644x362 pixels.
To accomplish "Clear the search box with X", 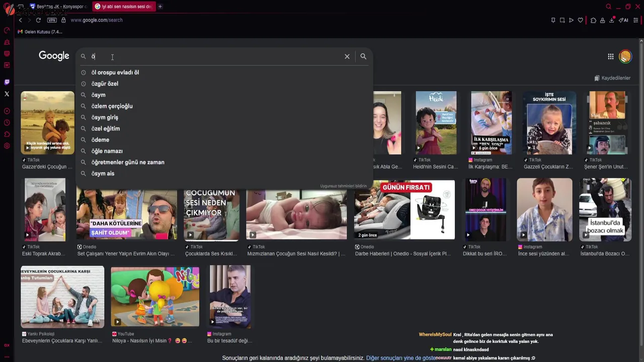I will point(347,56).
